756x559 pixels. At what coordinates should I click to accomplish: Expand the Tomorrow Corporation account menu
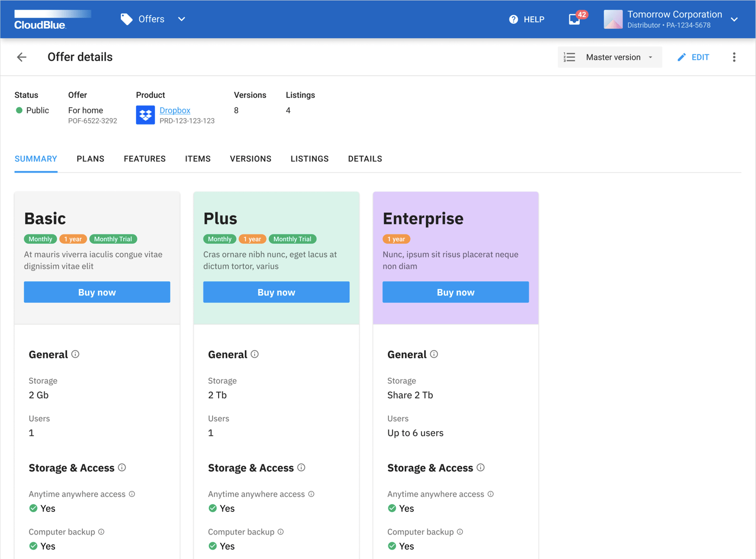tap(734, 19)
